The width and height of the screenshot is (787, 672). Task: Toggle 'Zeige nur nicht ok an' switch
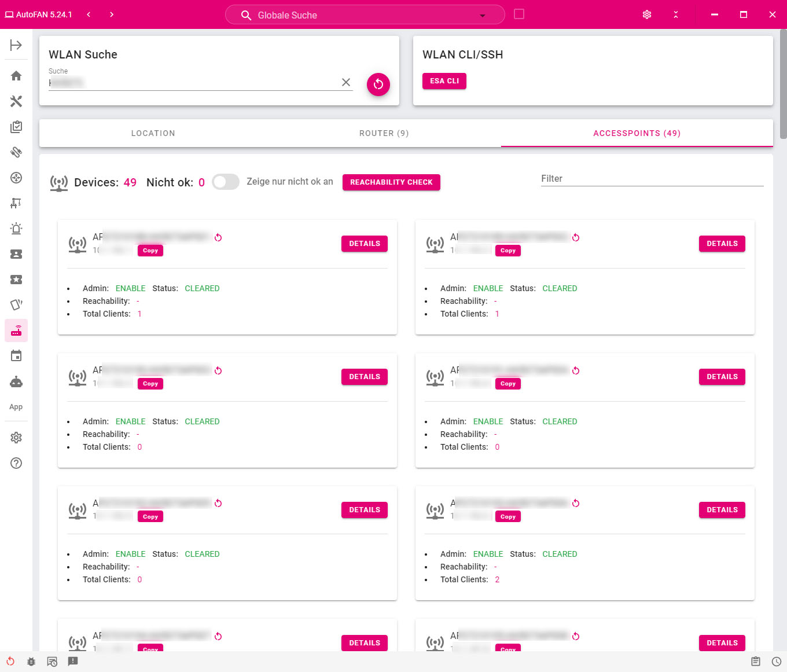[226, 182]
